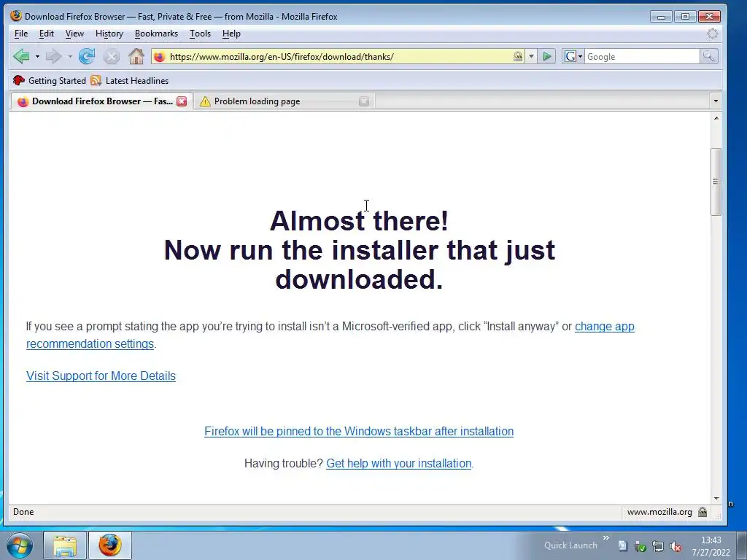The image size is (747, 560).
Task: Click the status bar security padlock icon
Action: 703,512
